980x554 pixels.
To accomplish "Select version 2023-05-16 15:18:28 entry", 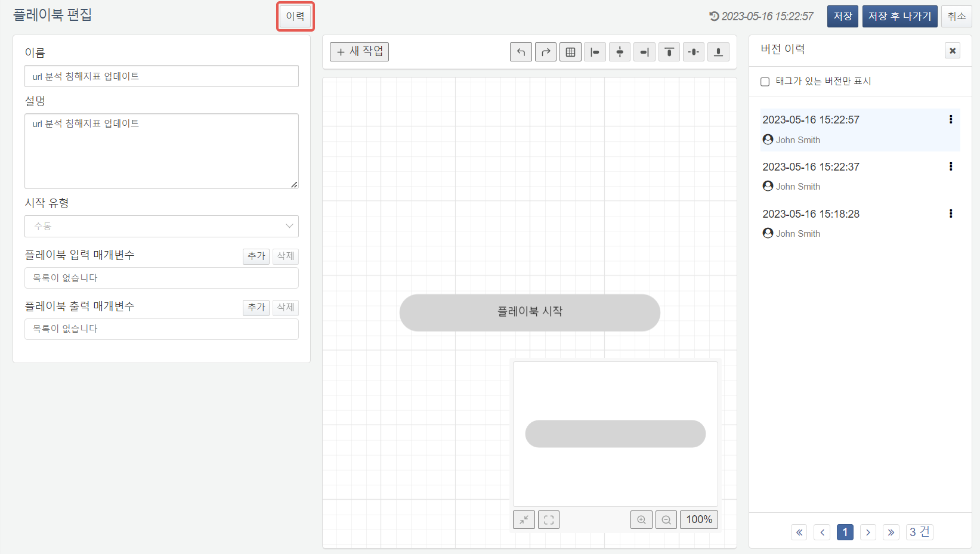I will (x=861, y=224).
